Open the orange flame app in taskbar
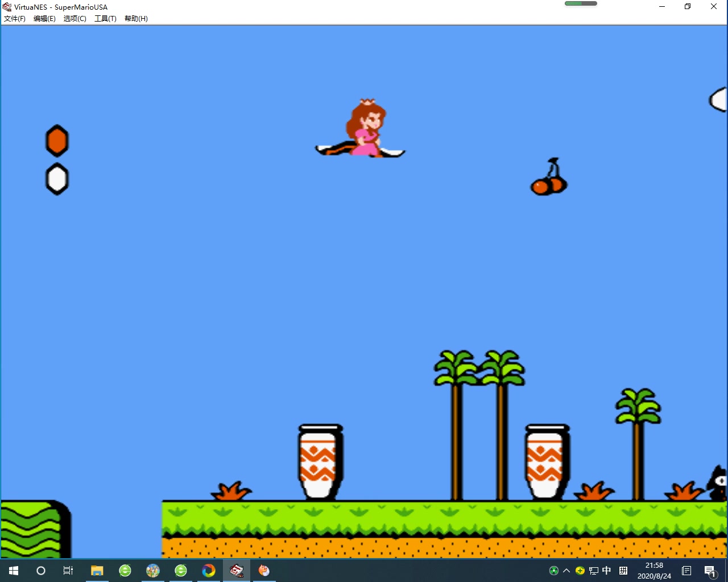Screen dimensions: 728x582 264,571
